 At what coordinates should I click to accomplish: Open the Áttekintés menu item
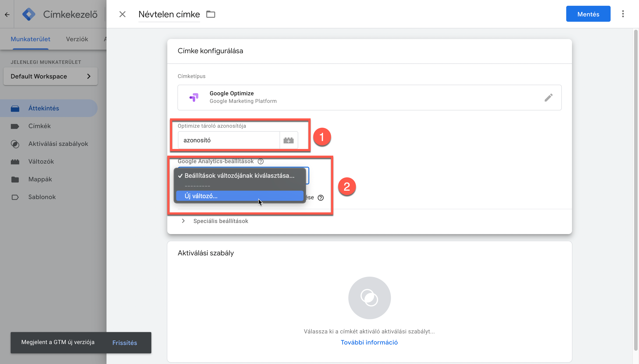click(49, 108)
